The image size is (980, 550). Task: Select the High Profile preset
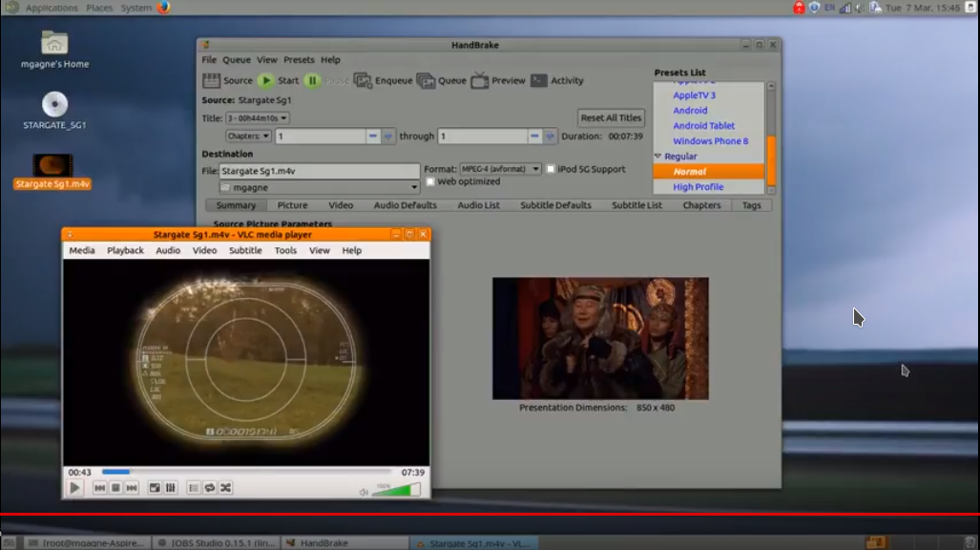699,186
